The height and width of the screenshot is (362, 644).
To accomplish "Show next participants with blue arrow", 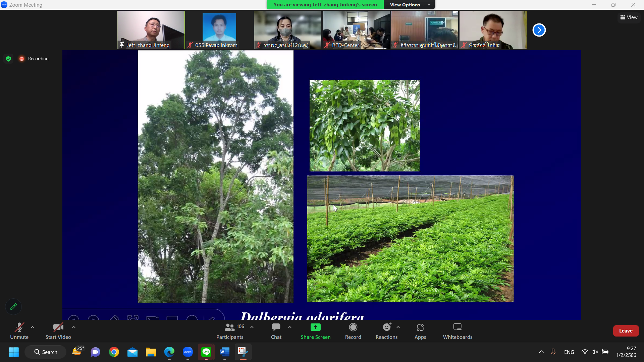I will tap(539, 30).
